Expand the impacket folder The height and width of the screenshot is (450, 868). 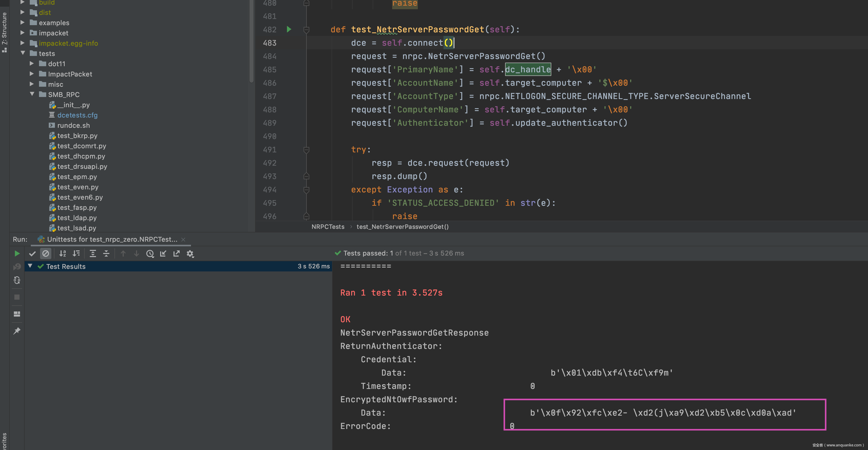tap(22, 33)
